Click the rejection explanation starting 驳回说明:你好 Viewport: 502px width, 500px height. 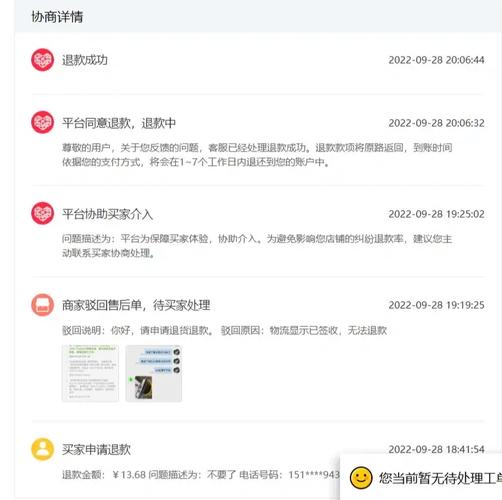pyautogui.click(x=224, y=331)
